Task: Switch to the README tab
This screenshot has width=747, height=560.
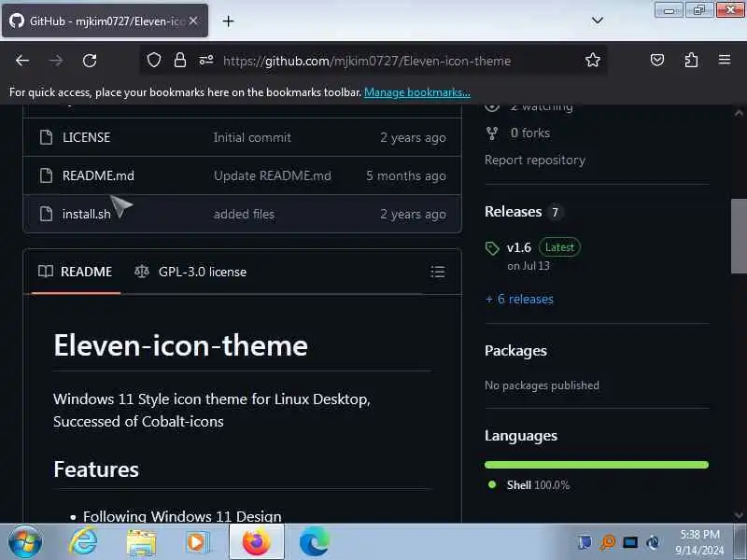Action: (76, 272)
